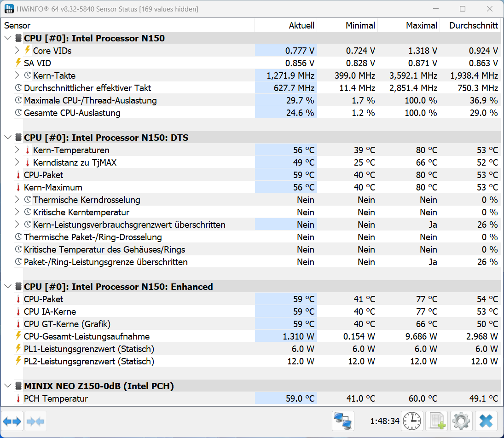Expand Thermische Kerndrosselung entry
This screenshot has width=504, height=438.
click(x=17, y=200)
